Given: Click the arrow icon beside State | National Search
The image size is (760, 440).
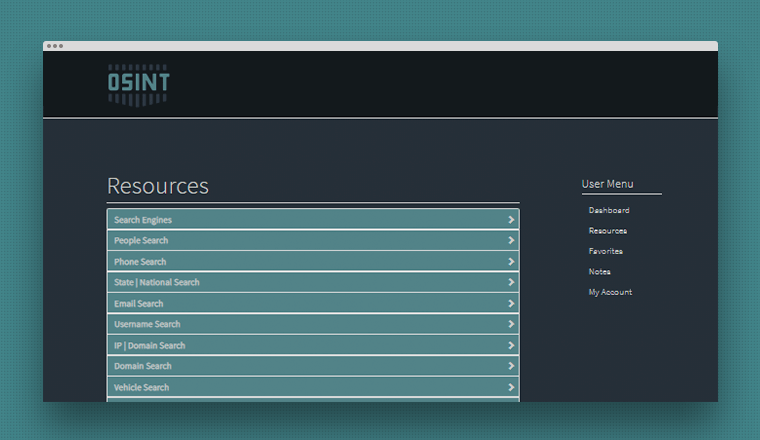Looking at the screenshot, I should (x=511, y=283).
